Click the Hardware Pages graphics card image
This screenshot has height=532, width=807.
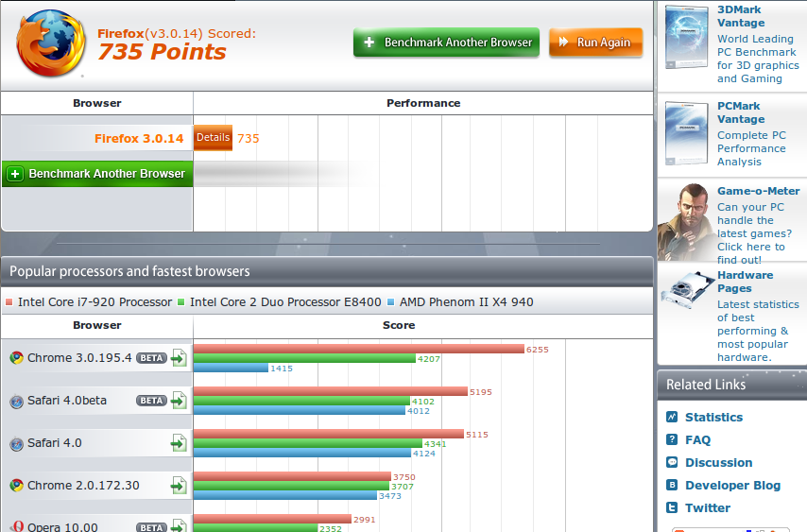(x=687, y=291)
